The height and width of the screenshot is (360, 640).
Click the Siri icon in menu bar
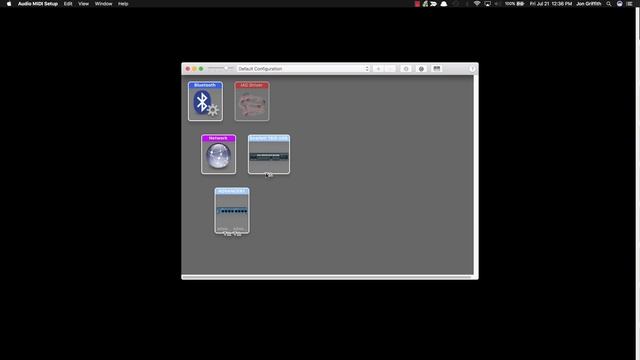(x=619, y=4)
